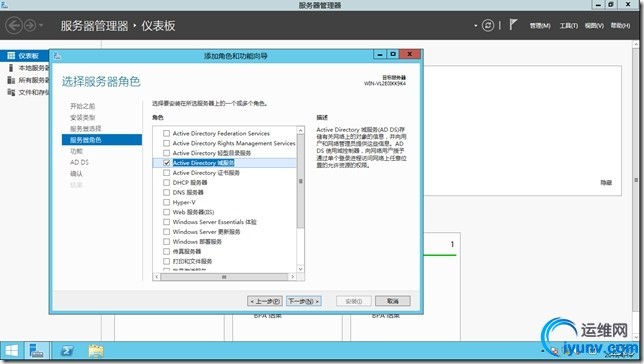Viewport: 644px width, 364px height.
Task: Click the roles list vertical scrollbar thumb
Action: coord(301,181)
